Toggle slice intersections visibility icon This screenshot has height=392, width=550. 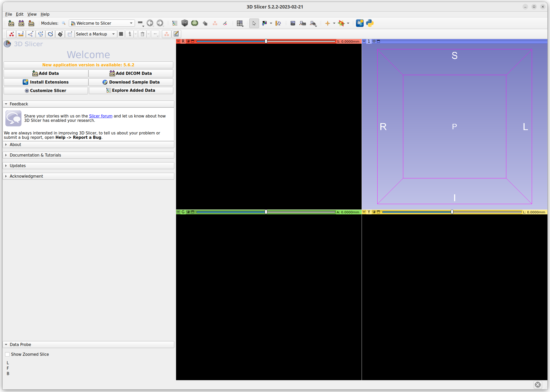click(x=341, y=23)
